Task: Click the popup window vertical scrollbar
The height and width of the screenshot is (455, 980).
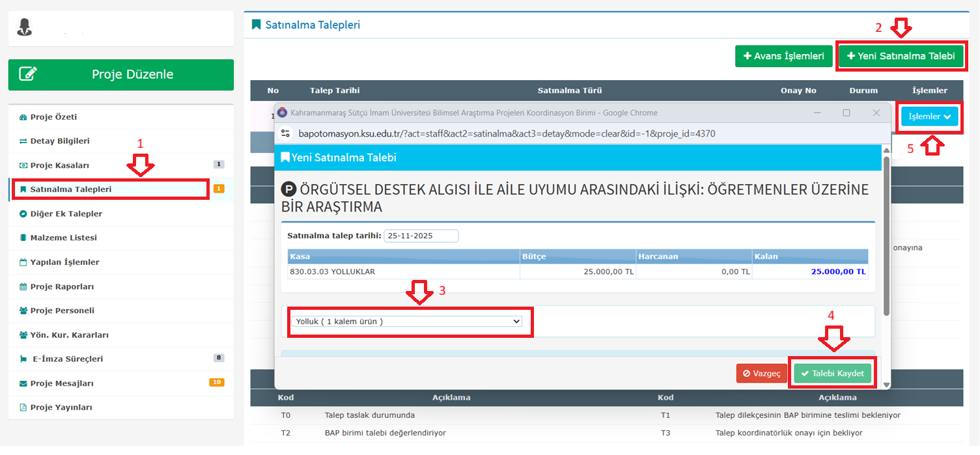Action: pyautogui.click(x=886, y=234)
